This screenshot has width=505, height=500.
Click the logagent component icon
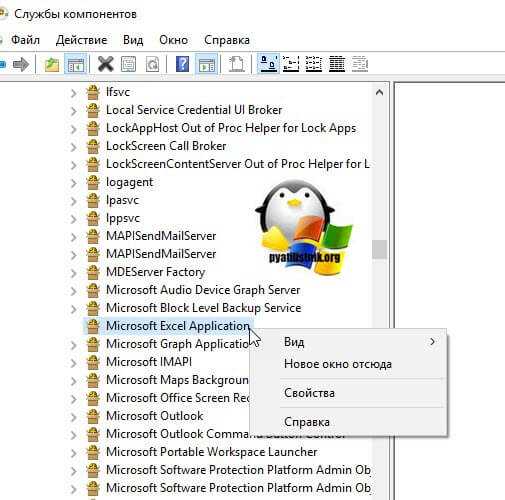[x=93, y=182]
